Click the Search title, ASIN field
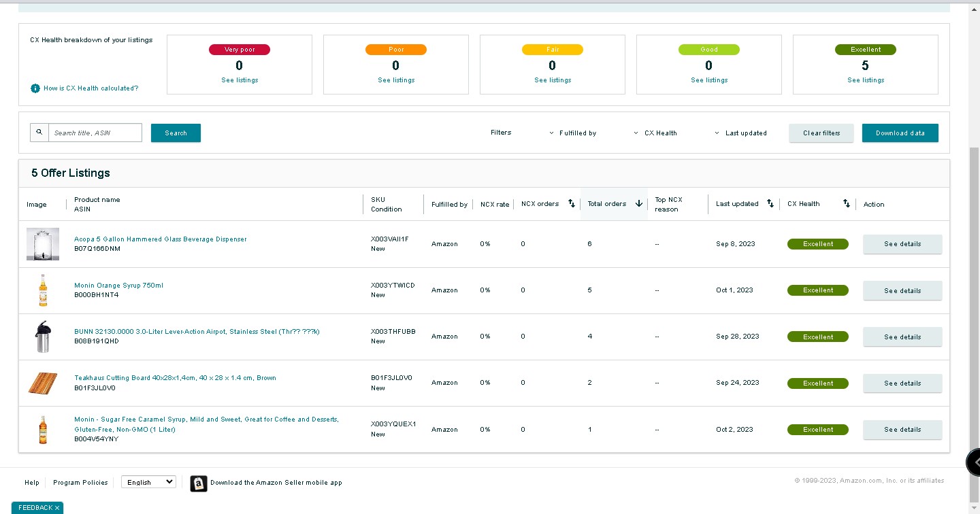 [x=95, y=133]
